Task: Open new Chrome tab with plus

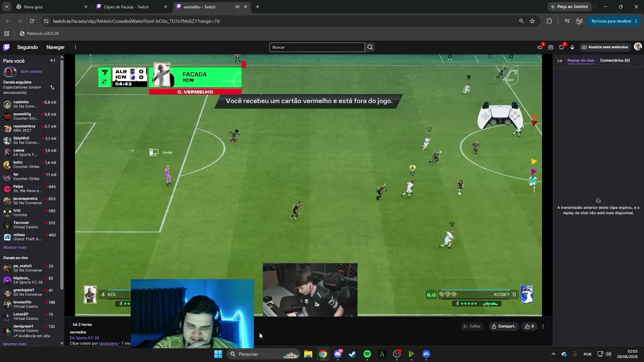Action: [258, 7]
